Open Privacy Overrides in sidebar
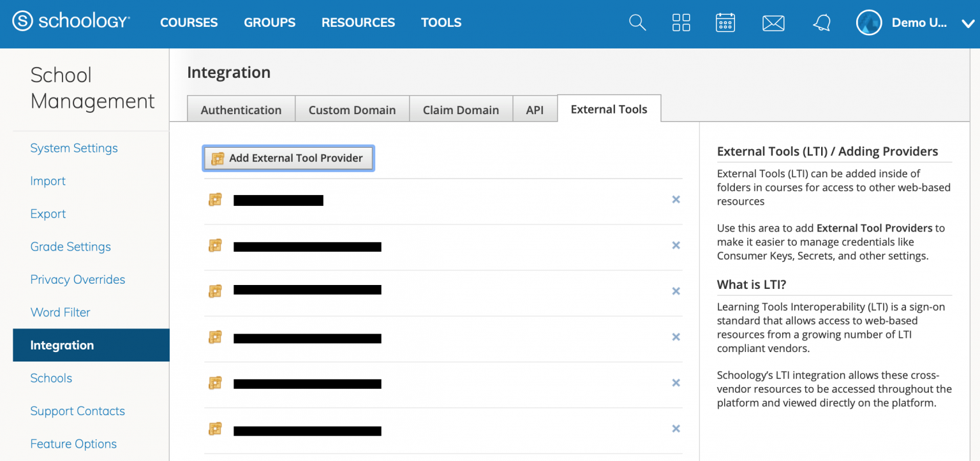The height and width of the screenshot is (461, 980). pos(78,279)
